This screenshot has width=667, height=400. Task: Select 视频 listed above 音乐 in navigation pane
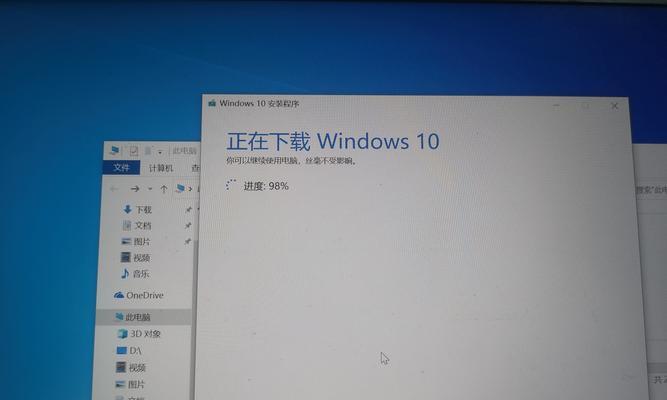click(135, 257)
